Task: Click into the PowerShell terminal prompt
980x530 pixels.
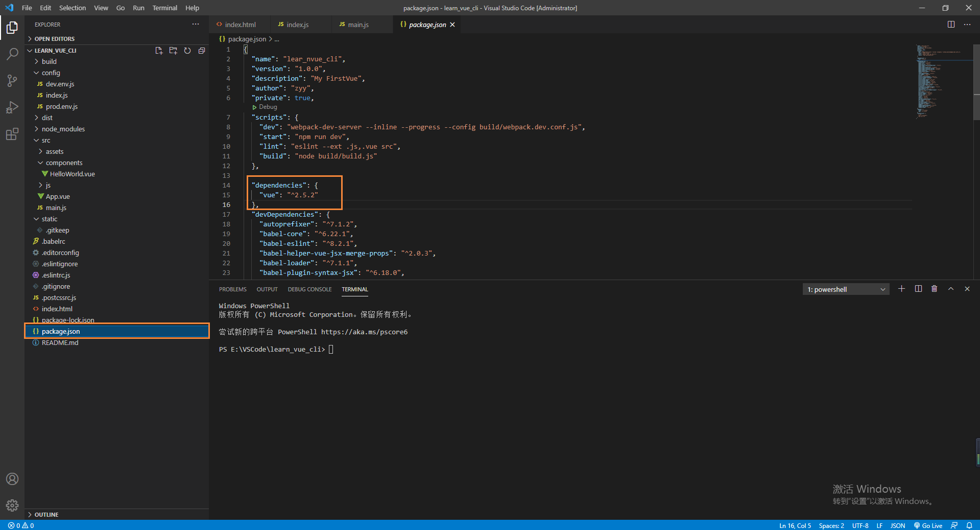Action: pos(330,350)
